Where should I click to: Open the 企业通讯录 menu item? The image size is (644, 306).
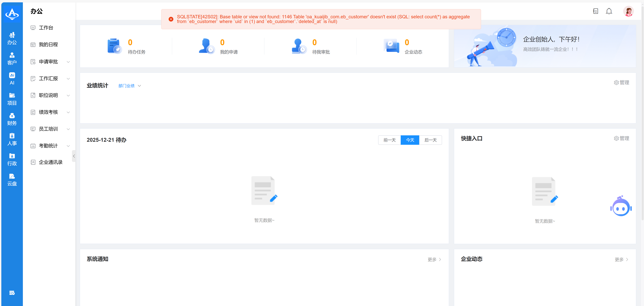point(50,162)
